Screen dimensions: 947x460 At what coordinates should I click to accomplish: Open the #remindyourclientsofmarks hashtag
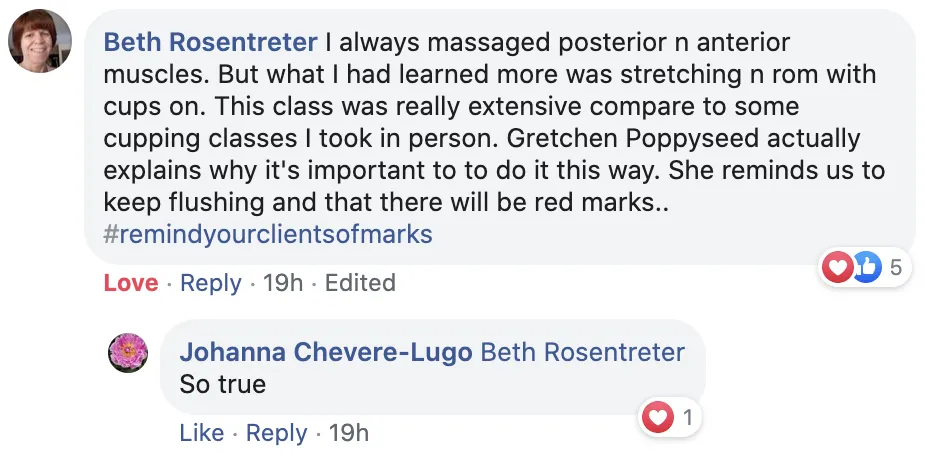coord(268,234)
